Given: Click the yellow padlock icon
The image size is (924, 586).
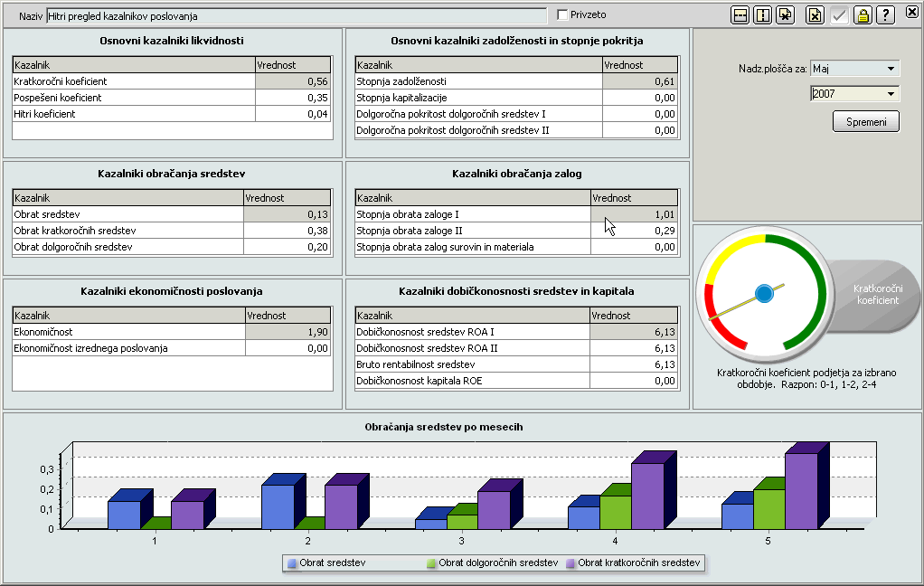Looking at the screenshot, I should (x=863, y=15).
